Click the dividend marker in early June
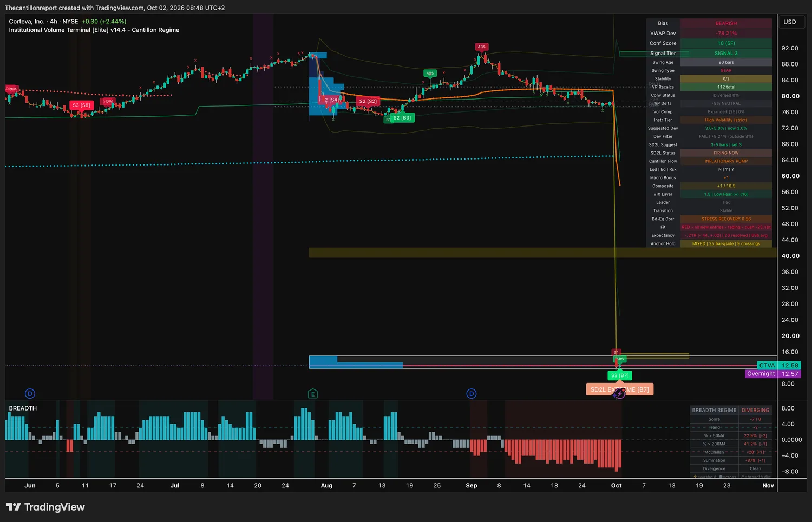This screenshot has width=812, height=522. click(x=30, y=394)
